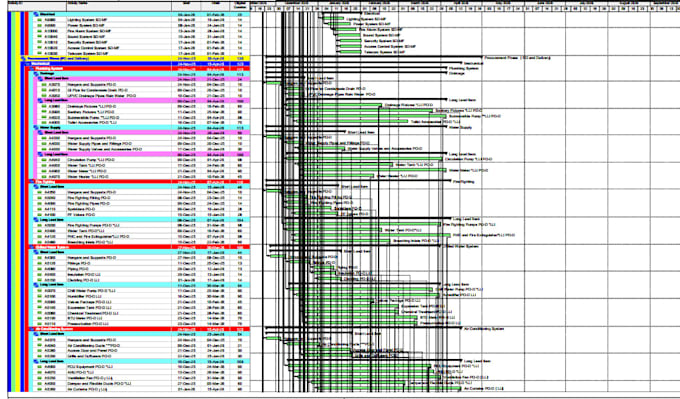Click the activity icon of Submersible Pump row
This screenshot has height=399, width=680.
[44, 117]
